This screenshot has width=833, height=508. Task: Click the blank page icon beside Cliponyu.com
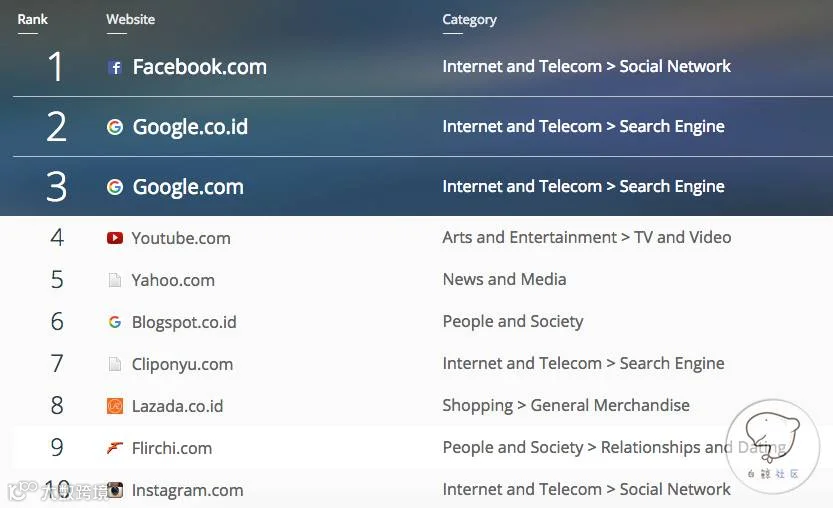click(115, 364)
